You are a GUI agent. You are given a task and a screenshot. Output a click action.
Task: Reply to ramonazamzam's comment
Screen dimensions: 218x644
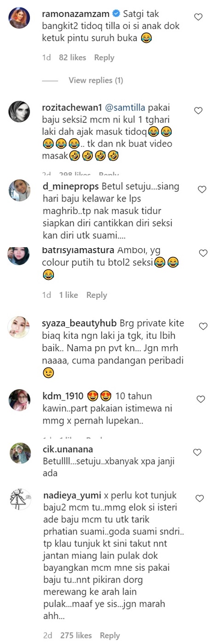pyautogui.click(x=104, y=58)
